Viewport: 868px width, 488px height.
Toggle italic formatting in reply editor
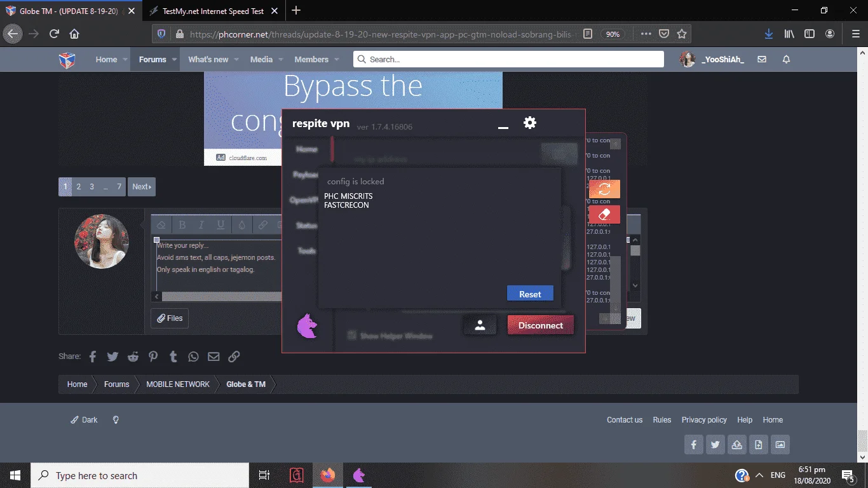201,225
